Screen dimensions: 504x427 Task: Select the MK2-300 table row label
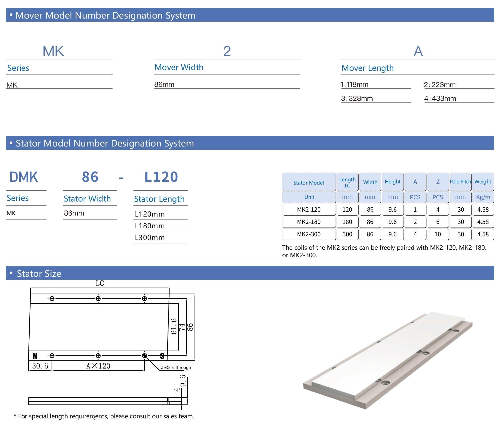(309, 234)
